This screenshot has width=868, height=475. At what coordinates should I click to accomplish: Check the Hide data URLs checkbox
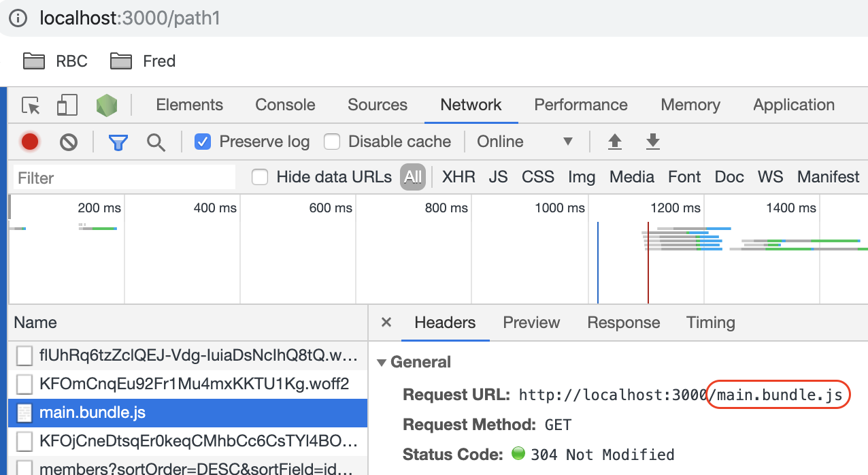[x=260, y=178]
